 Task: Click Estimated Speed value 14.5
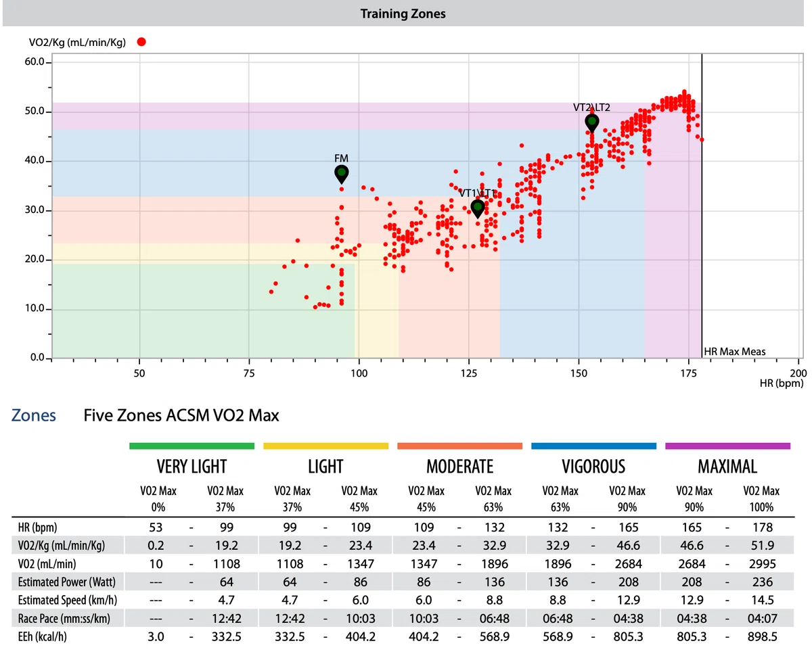[762, 600]
